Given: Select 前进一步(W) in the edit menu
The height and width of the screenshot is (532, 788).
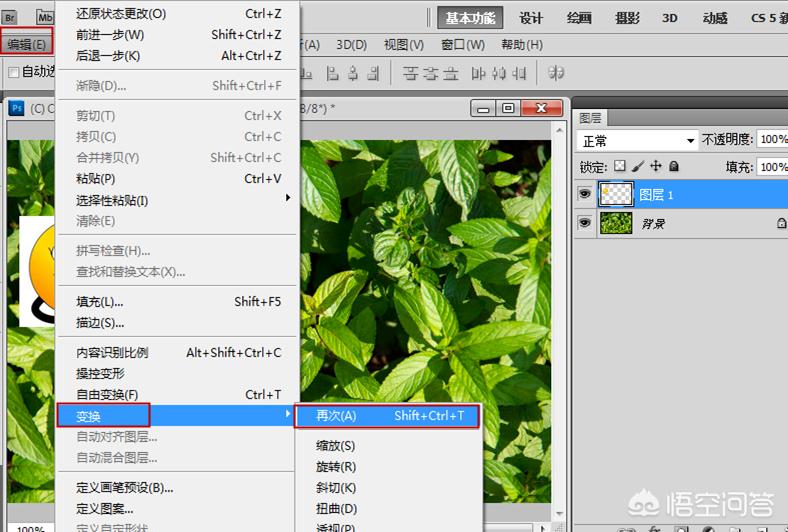Looking at the screenshot, I should click(178, 35).
